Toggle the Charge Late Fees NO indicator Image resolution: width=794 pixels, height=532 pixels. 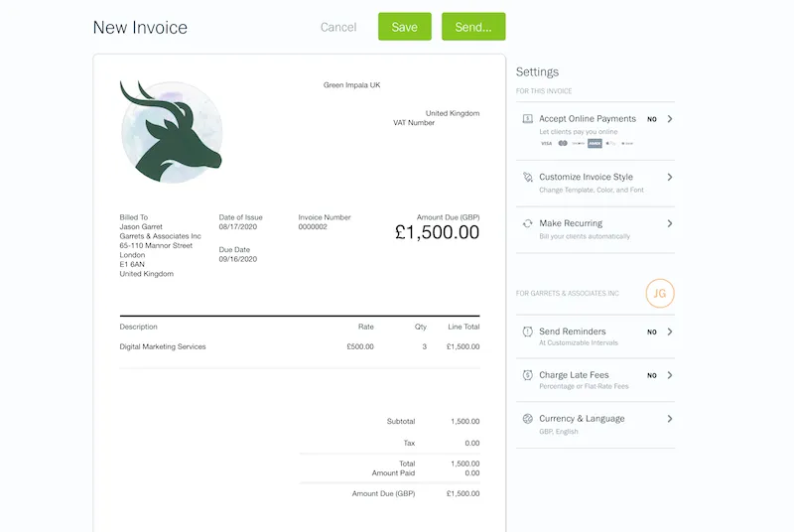[652, 375]
